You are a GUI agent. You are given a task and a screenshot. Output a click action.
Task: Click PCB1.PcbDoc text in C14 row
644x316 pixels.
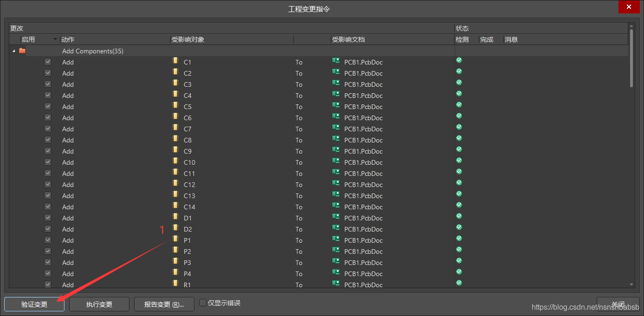363,207
